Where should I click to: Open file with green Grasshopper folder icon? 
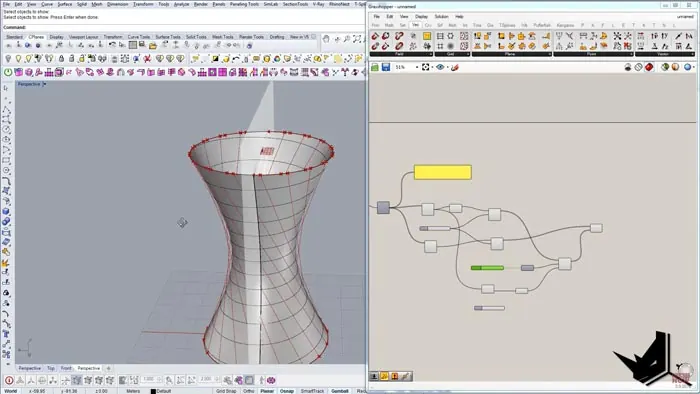pos(375,67)
